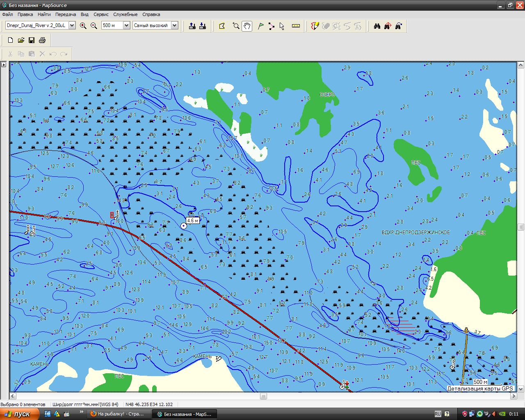Click the zoom in magnifier icon
Screen dimensions: 525x420
pos(83,26)
